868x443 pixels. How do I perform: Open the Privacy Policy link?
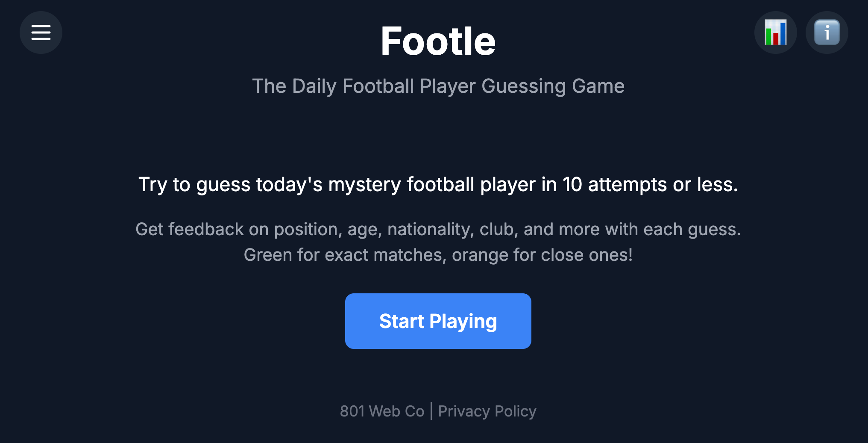tap(487, 411)
